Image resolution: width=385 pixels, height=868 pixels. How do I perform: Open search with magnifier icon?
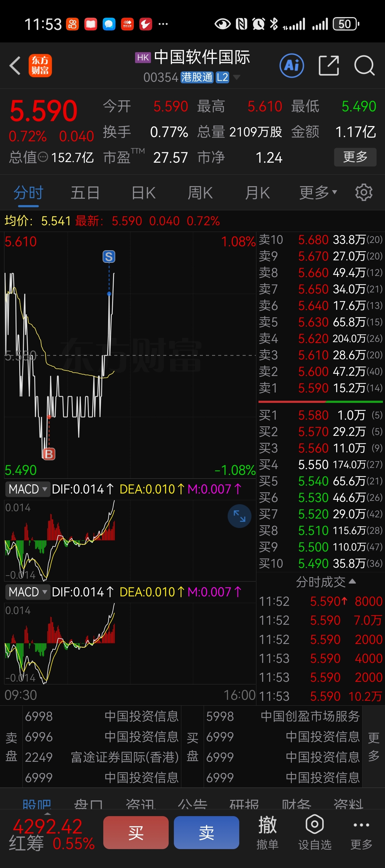click(x=365, y=65)
